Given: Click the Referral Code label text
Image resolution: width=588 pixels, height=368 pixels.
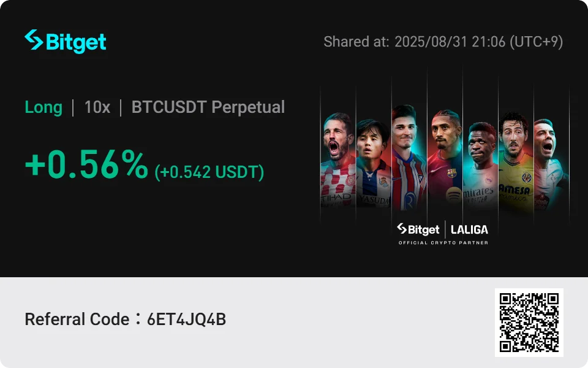Looking at the screenshot, I should [x=77, y=320].
